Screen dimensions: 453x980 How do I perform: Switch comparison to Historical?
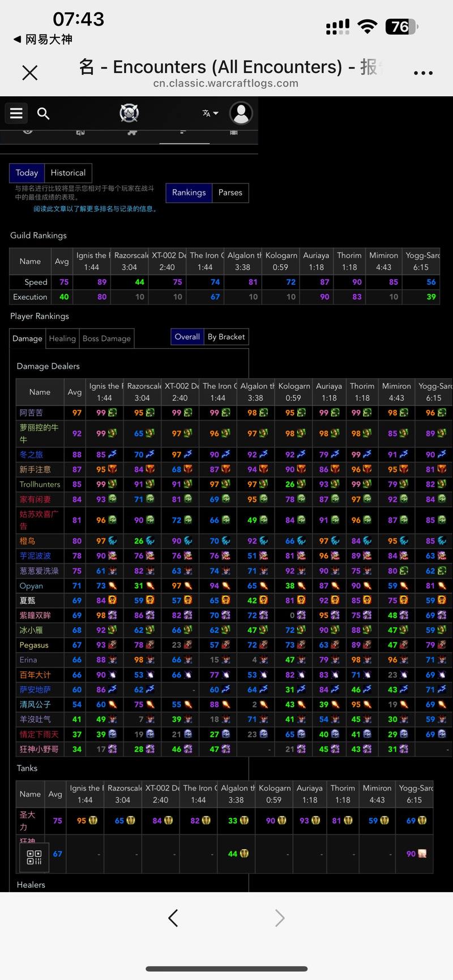[68, 173]
